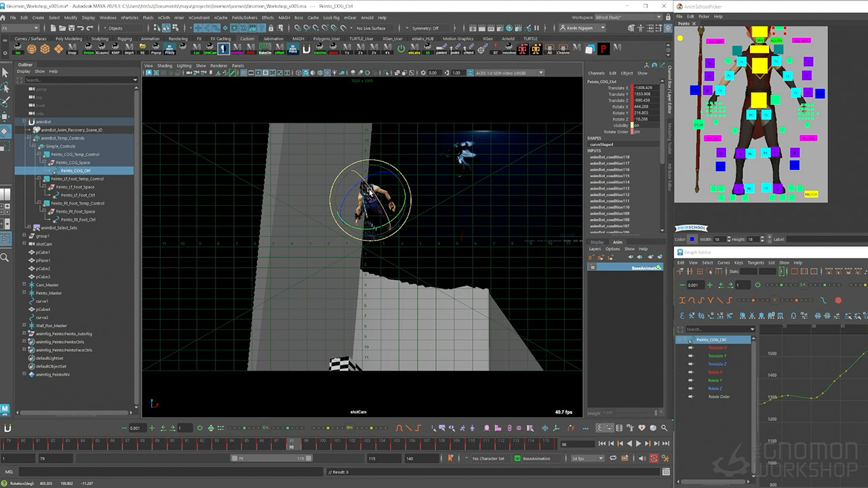Image resolution: width=868 pixels, height=488 pixels.
Task: Open the Tangents menu in Graph Editor
Action: (755, 262)
